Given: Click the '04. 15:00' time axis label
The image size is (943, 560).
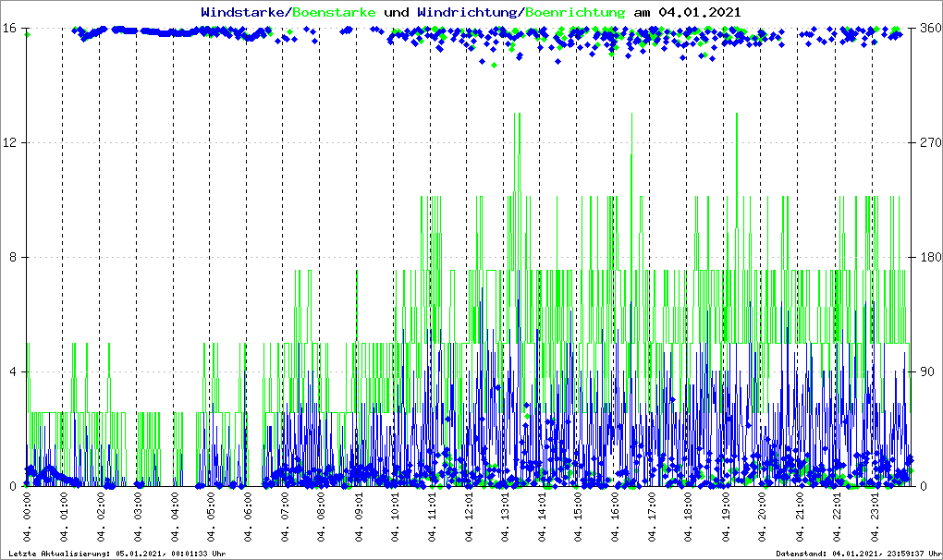Looking at the screenshot, I should pyautogui.click(x=578, y=517).
